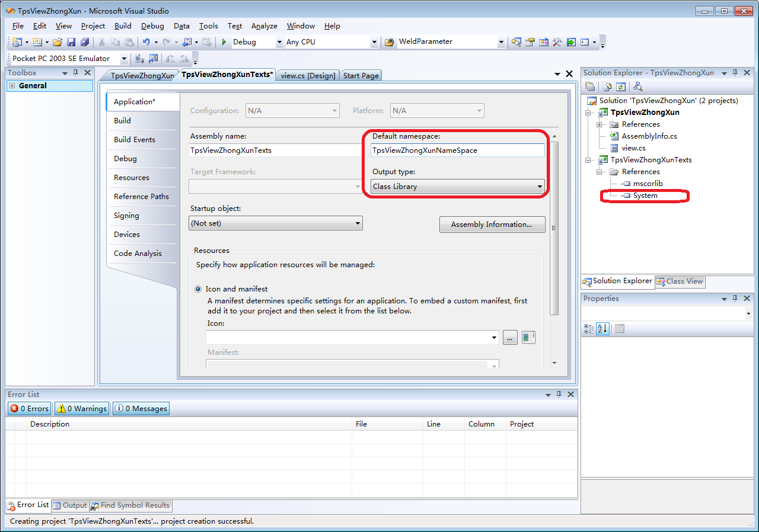Screen dimensions: 759x532
Task: Select the 'Icon and manifest' radio button
Action: tap(198, 289)
